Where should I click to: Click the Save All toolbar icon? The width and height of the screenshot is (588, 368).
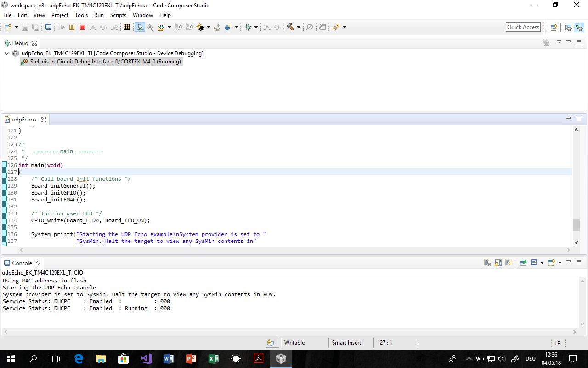pyautogui.click(x=35, y=28)
